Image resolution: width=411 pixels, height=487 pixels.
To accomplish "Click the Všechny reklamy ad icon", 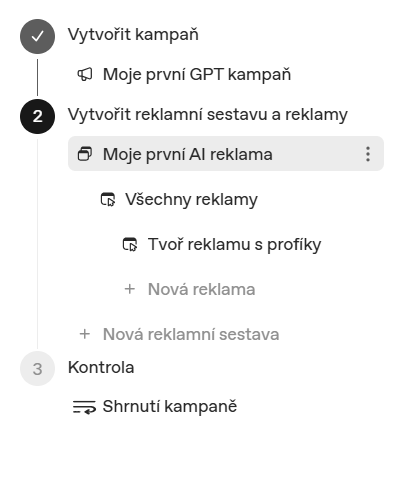I will click(108, 199).
